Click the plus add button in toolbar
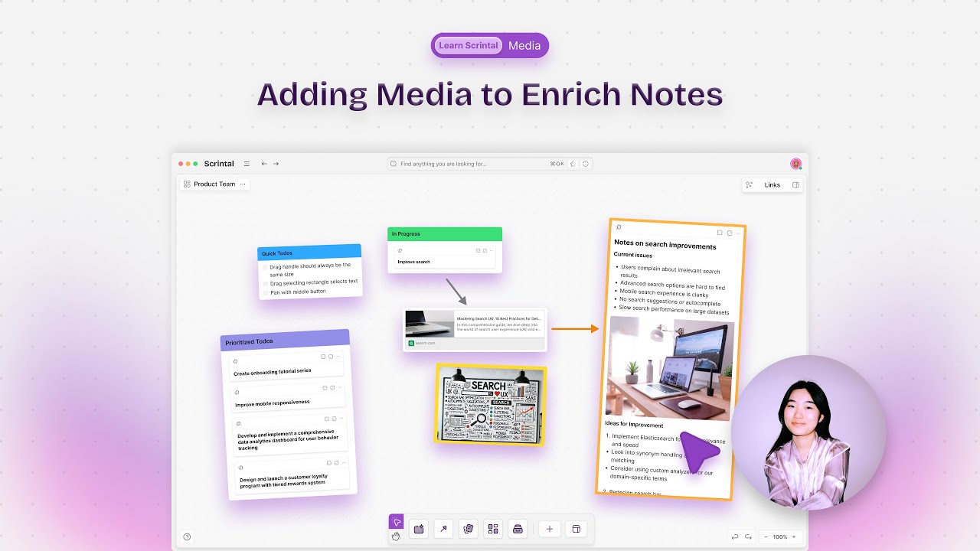 coord(549,529)
